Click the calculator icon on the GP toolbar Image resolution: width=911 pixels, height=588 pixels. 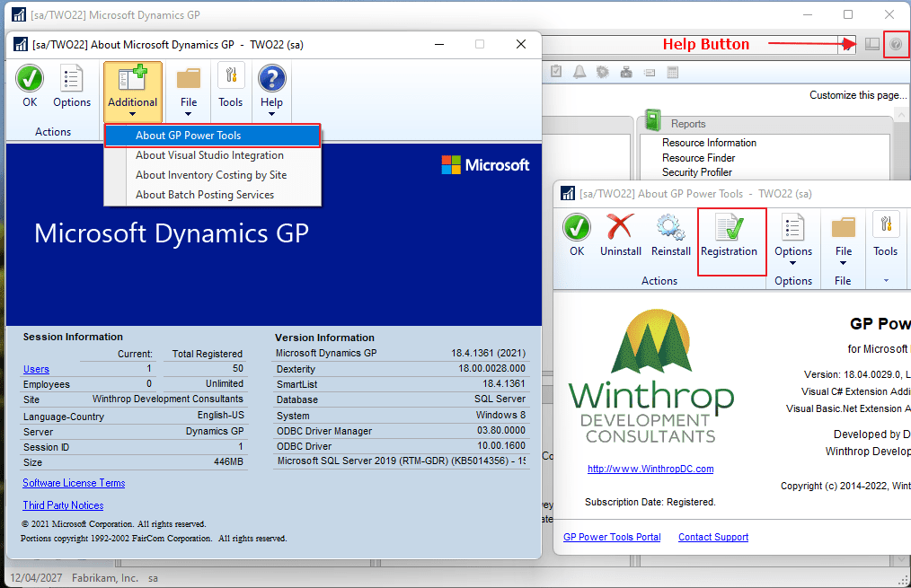(673, 71)
